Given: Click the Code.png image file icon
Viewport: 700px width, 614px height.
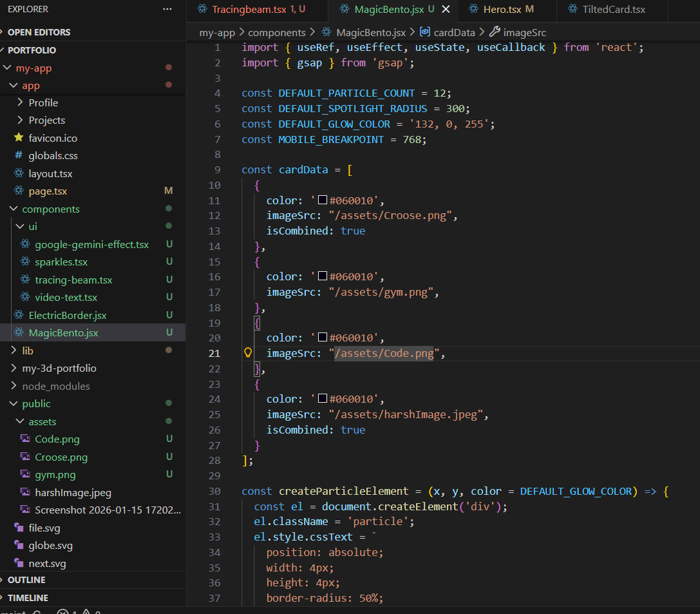Looking at the screenshot, I should point(25,439).
